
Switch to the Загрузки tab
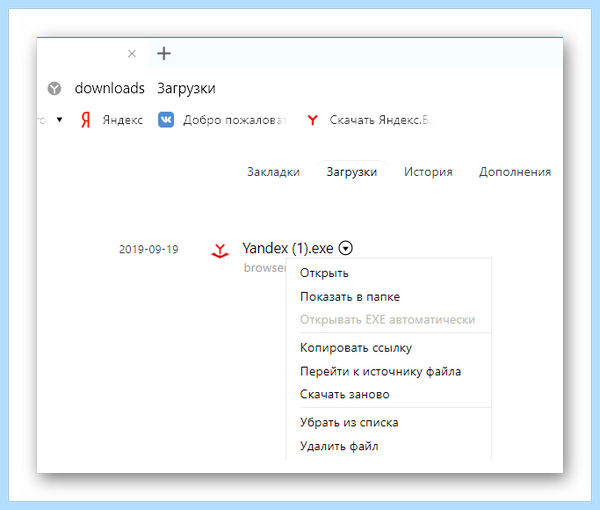(x=352, y=172)
